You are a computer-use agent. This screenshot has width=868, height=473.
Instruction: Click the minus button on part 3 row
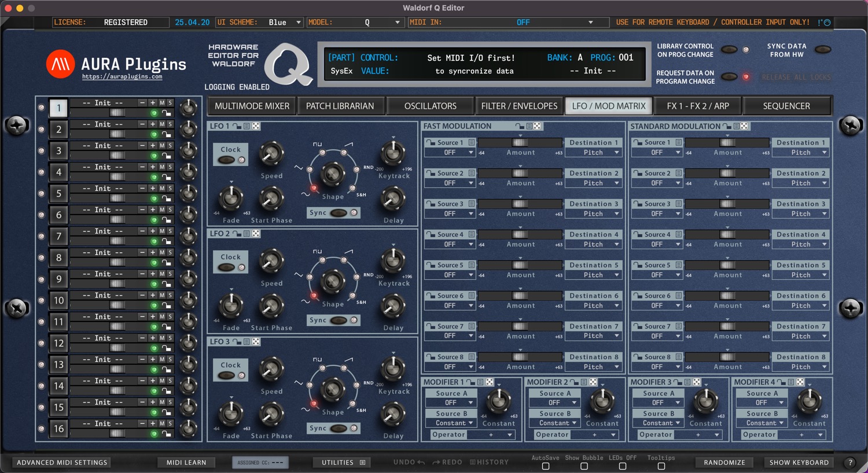click(x=142, y=145)
